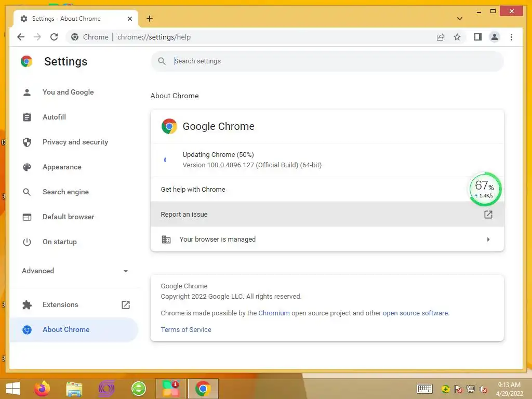Open the tab search chevron
Viewport: 532px width, 399px height.
[459, 19]
